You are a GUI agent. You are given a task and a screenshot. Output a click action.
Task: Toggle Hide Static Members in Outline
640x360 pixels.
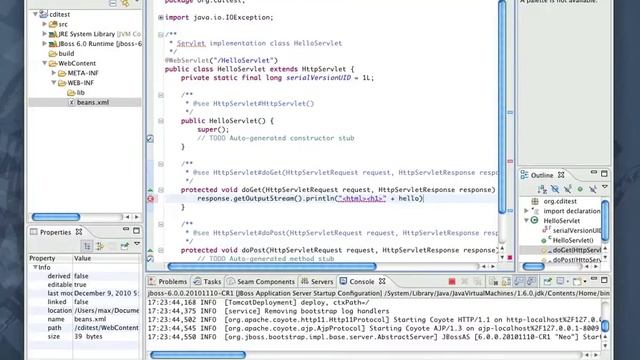567,189
